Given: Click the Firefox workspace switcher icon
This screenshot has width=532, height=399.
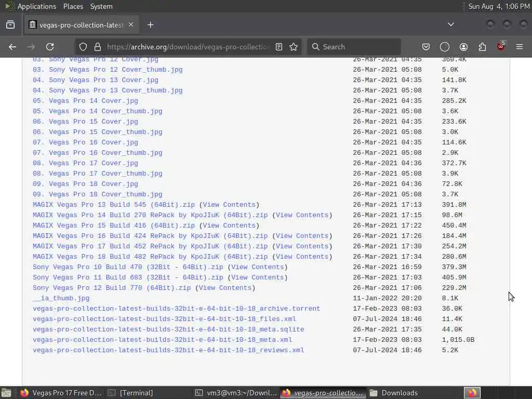Looking at the screenshot, I should (x=472, y=393).
